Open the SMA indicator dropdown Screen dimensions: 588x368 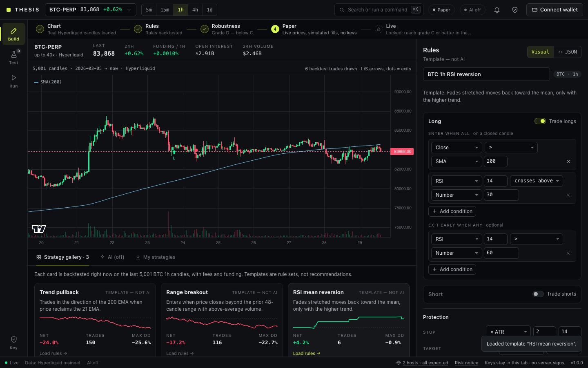click(x=457, y=162)
